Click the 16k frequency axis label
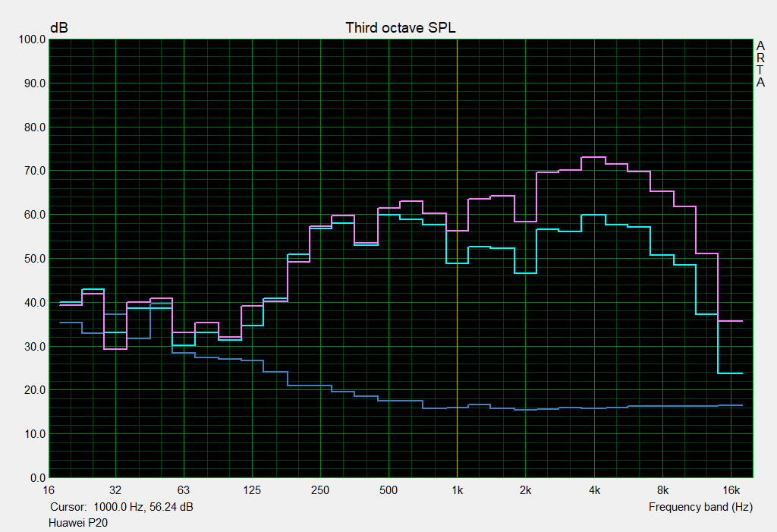 (x=731, y=490)
